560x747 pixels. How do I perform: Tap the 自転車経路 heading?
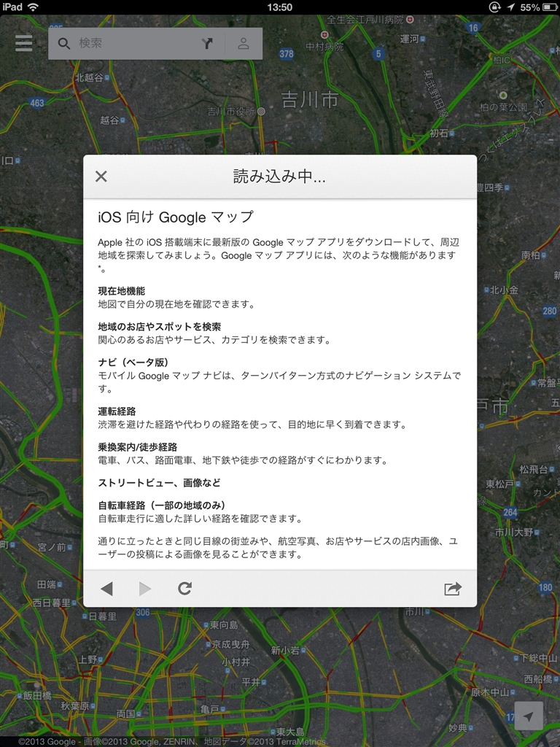coord(161,506)
